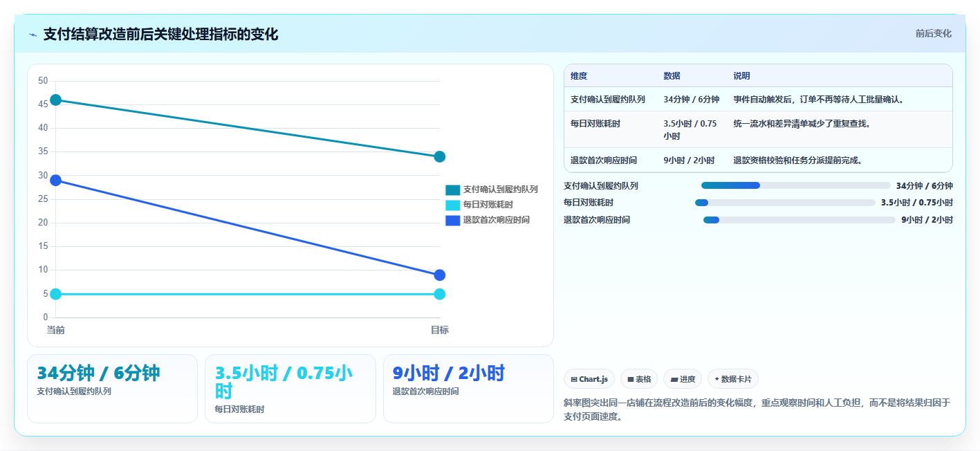
Task: Click the 斜率图突出同一店铺 paragraph
Action: 757,409
